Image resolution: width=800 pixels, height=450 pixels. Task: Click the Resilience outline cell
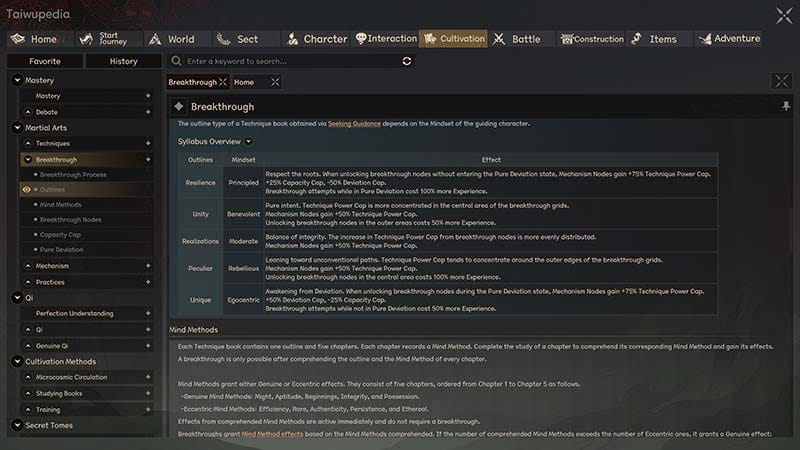200,183
